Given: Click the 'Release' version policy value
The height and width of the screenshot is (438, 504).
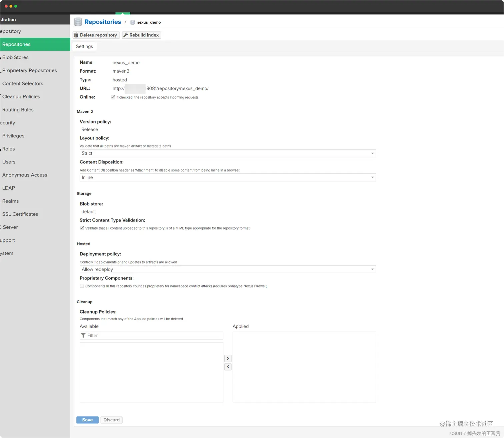Looking at the screenshot, I should (x=90, y=129).
